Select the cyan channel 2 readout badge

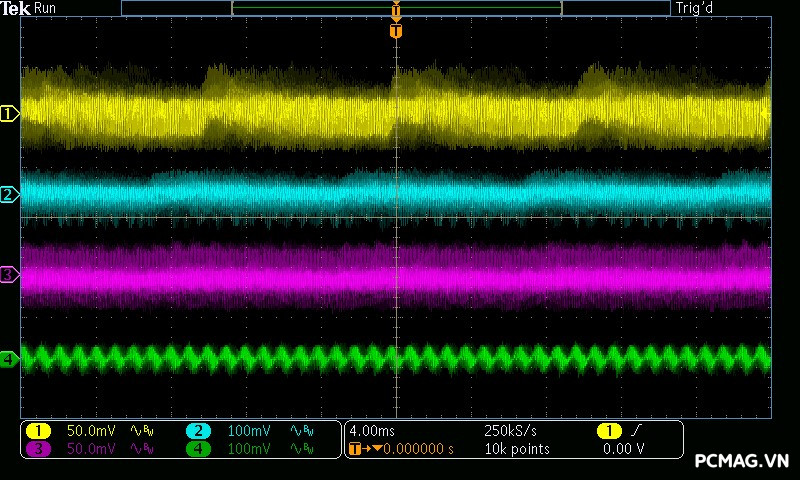point(198,431)
